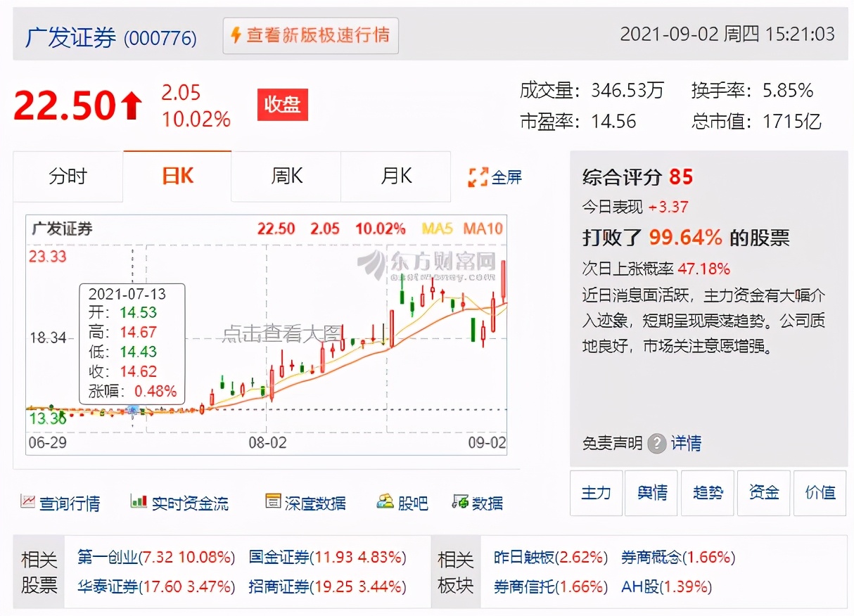Image resolution: width=854 pixels, height=616 pixels.
Task: Click the 数据 data icon
Action: (x=461, y=502)
